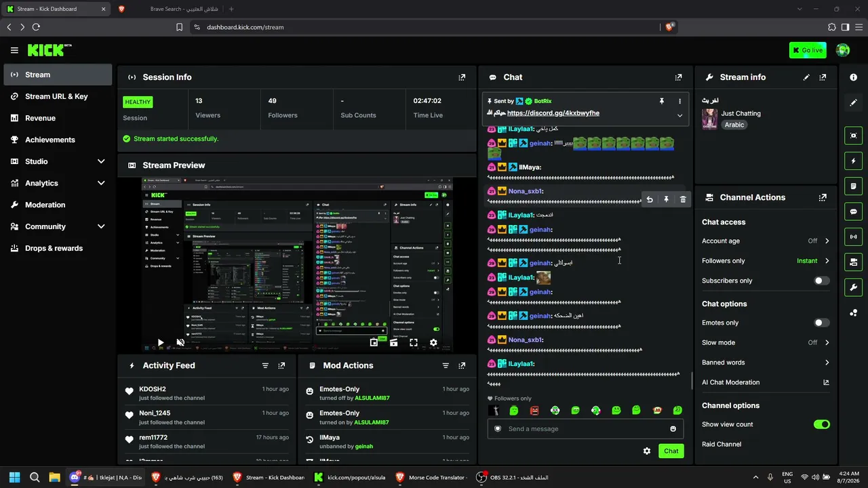Open Drops & rewards page

coord(58,248)
